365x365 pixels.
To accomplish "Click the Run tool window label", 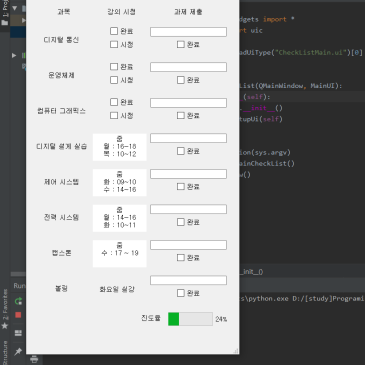I will [19, 286].
